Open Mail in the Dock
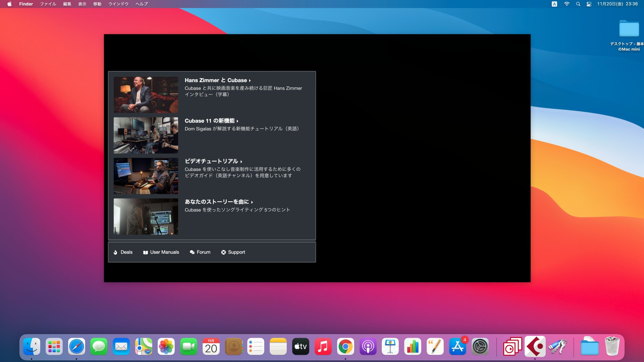This screenshot has height=362, width=644. pyautogui.click(x=121, y=346)
